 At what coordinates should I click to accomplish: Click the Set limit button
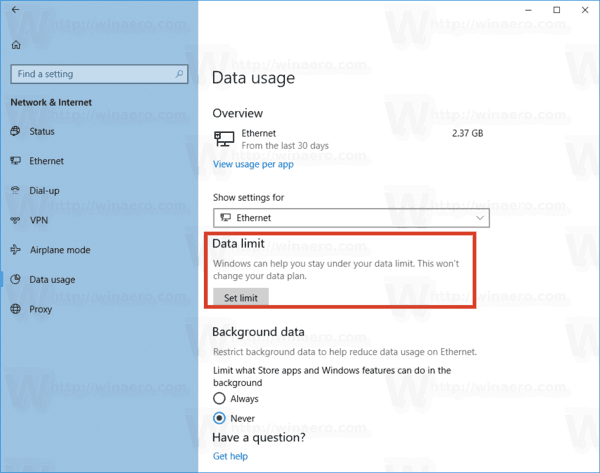(241, 297)
